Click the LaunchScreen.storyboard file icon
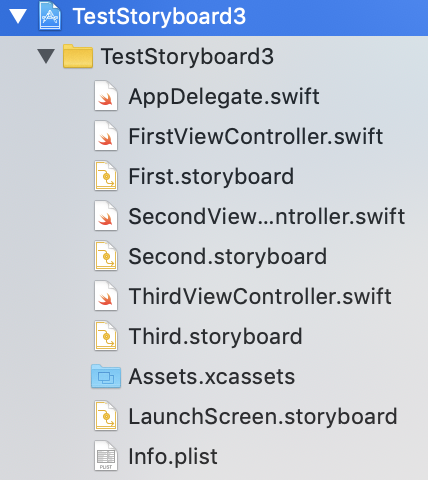This screenshot has height=480, width=428. tap(106, 416)
